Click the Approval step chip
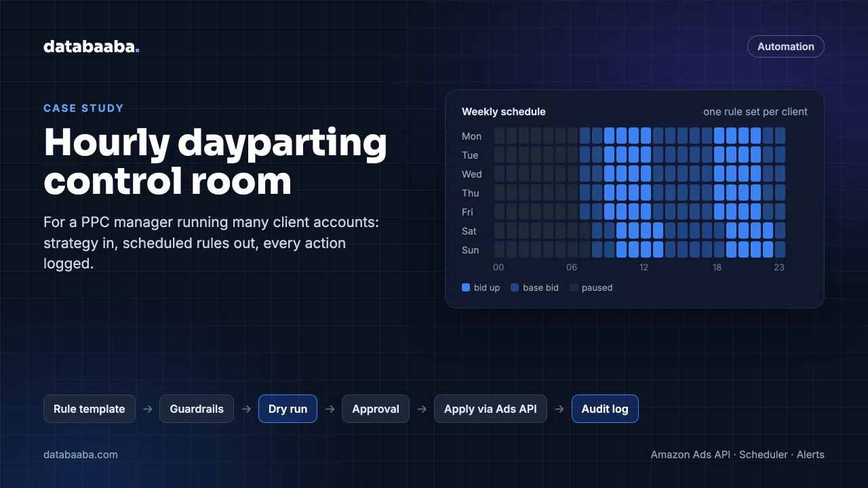868x488 pixels. pyautogui.click(x=376, y=409)
